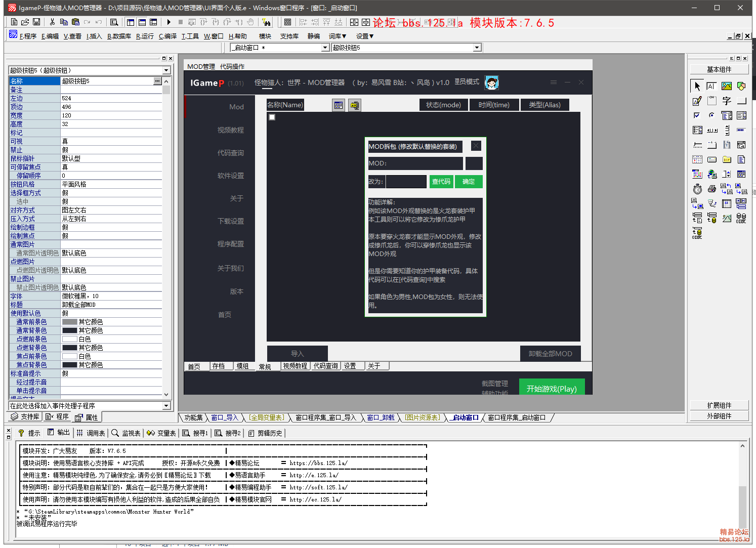This screenshot has height=548, width=756.
Task: Click the preview magnifier toolbar icon
Action: 114,22
